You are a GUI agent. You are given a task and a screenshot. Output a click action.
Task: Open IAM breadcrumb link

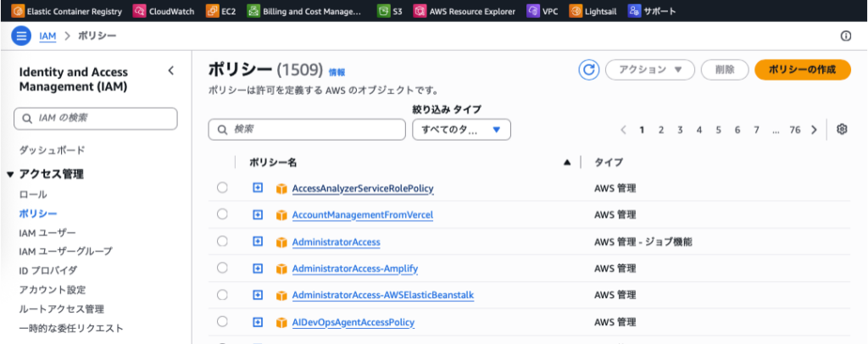point(47,36)
